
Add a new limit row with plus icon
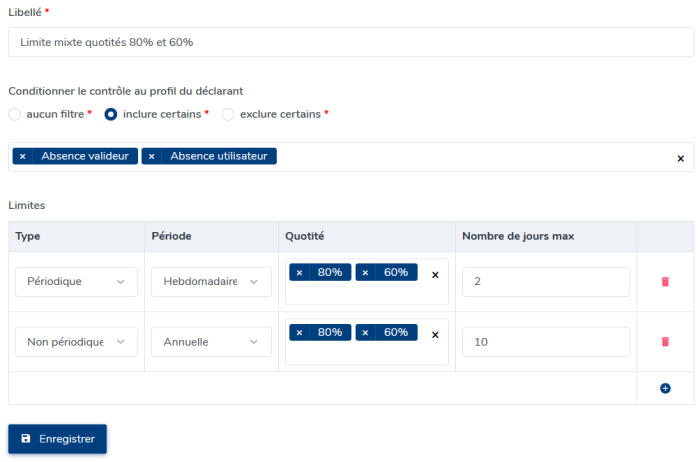pos(665,388)
